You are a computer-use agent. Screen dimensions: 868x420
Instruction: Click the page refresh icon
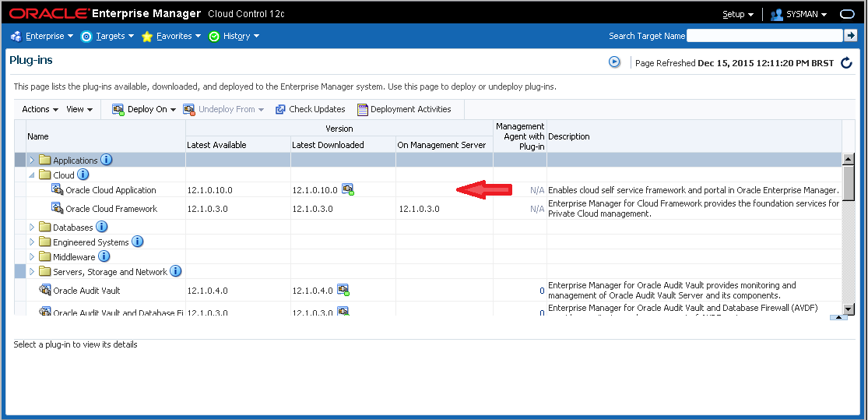pyautogui.click(x=846, y=62)
